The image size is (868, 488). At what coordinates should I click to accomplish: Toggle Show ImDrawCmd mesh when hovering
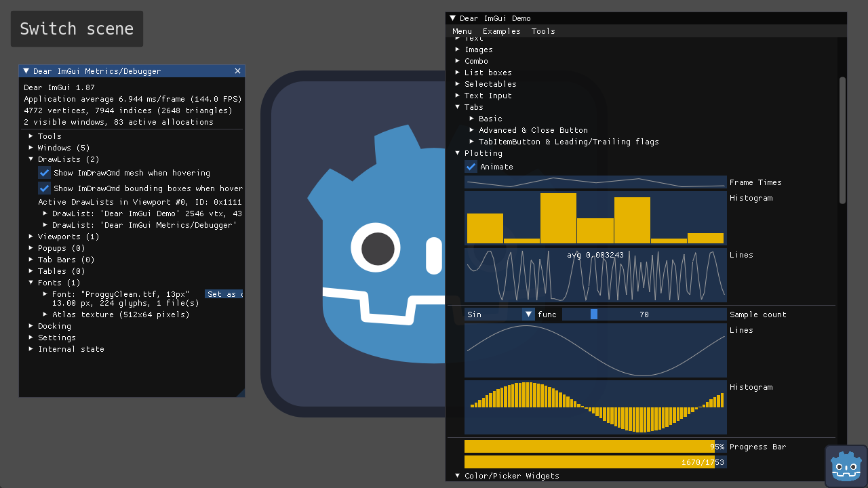[x=45, y=173]
